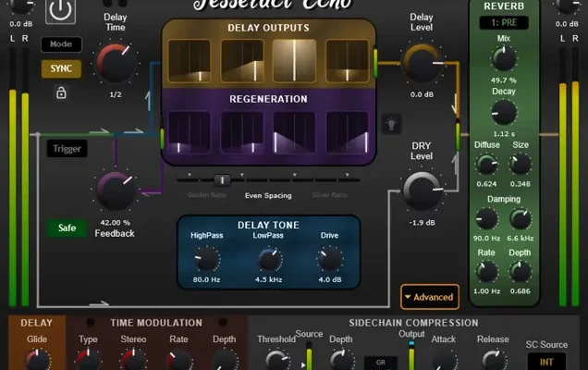Viewport: 588px width, 370px height.
Task: Click the 0.0 dB Delay Level value
Action: point(422,94)
